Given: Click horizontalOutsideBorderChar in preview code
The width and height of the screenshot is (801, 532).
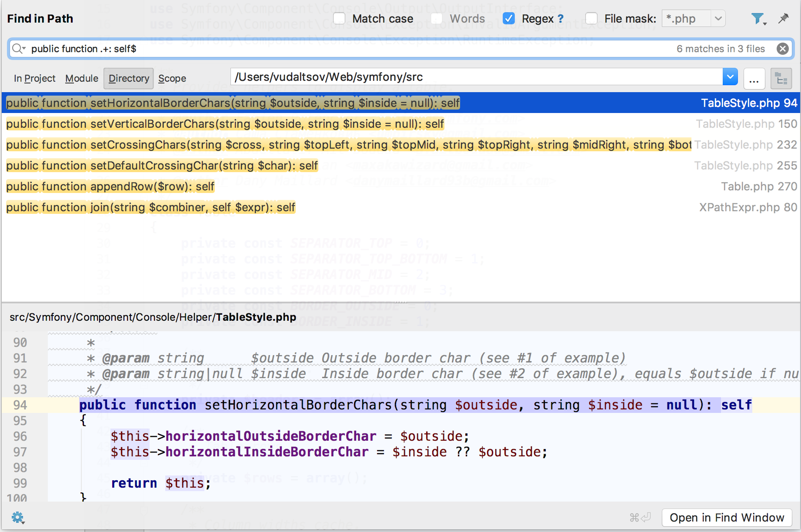Looking at the screenshot, I should (x=270, y=436).
